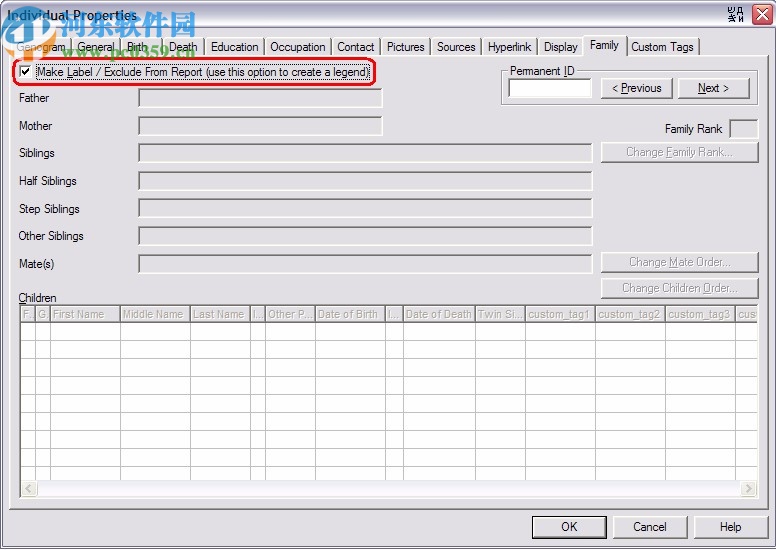The image size is (776, 550).
Task: Click the Step Siblings field
Action: pyautogui.click(x=365, y=208)
